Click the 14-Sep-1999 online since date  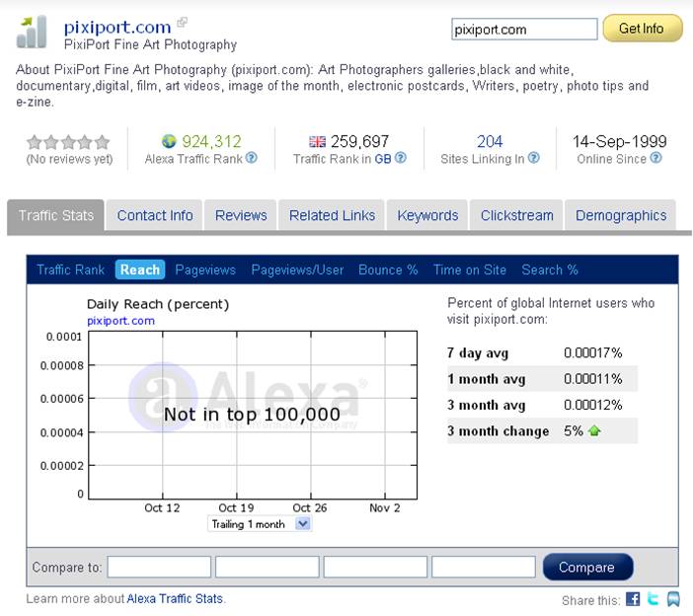619,141
